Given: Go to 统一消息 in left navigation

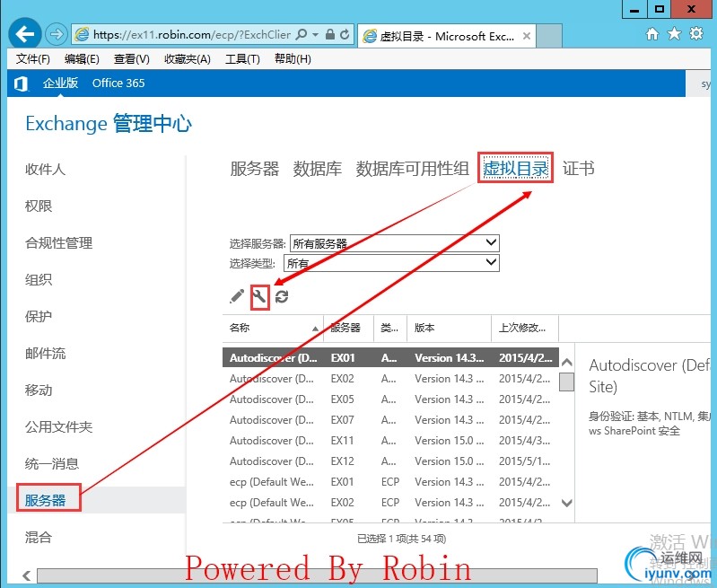Looking at the screenshot, I should tap(52, 464).
